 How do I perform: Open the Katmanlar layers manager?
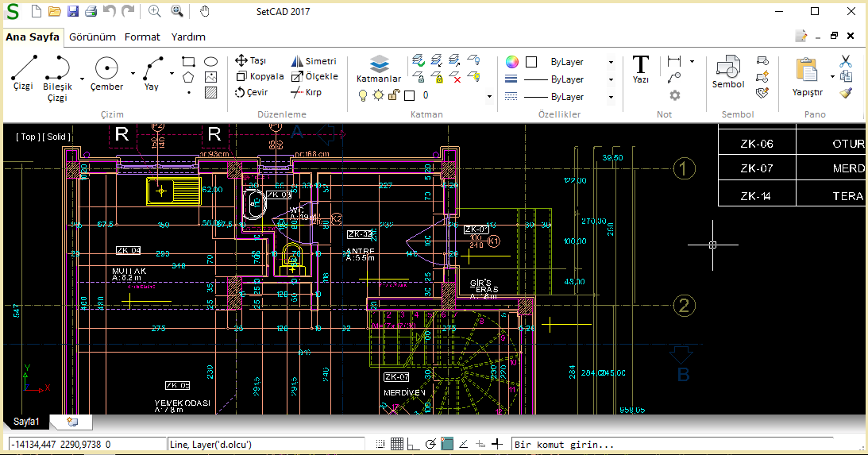pos(379,69)
